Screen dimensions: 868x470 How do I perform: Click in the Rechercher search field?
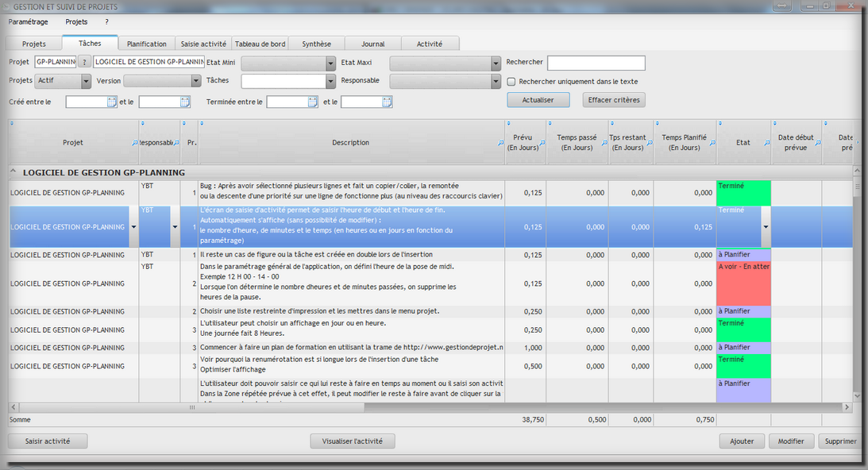(x=596, y=63)
